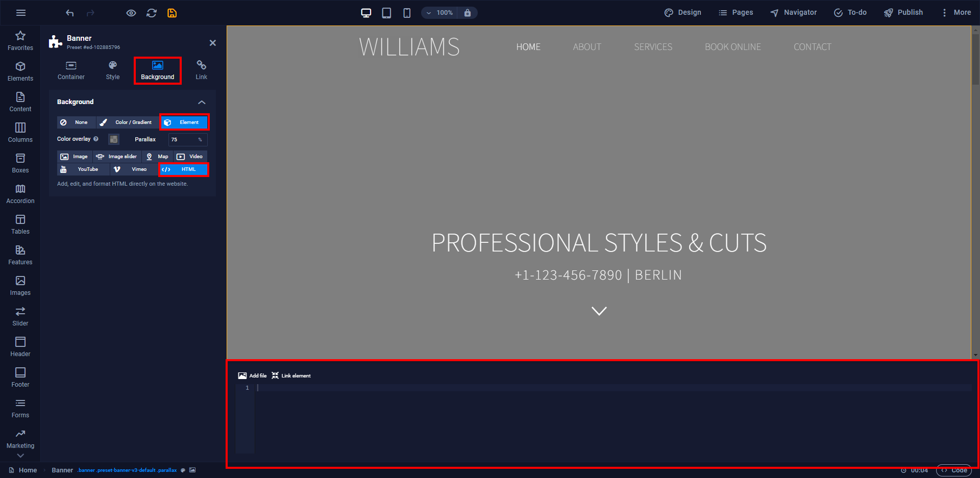Collapse the Background section

pos(202,102)
